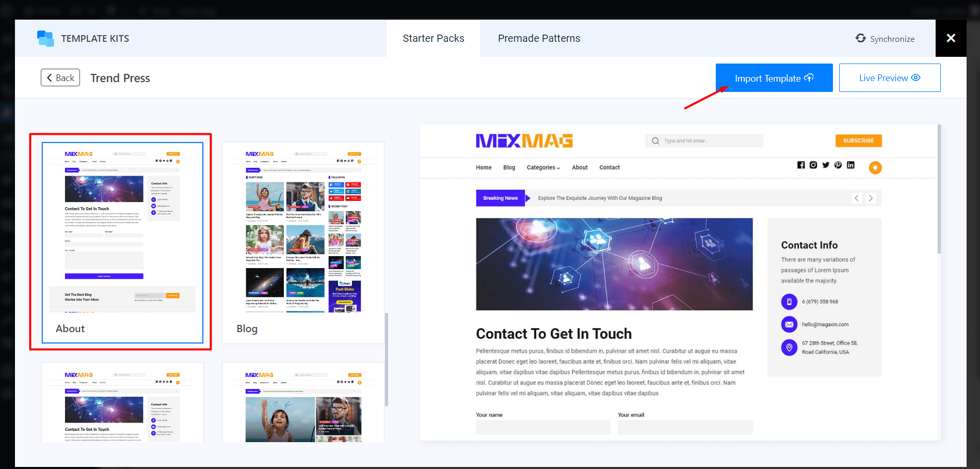Open the Live Preview

point(889,77)
